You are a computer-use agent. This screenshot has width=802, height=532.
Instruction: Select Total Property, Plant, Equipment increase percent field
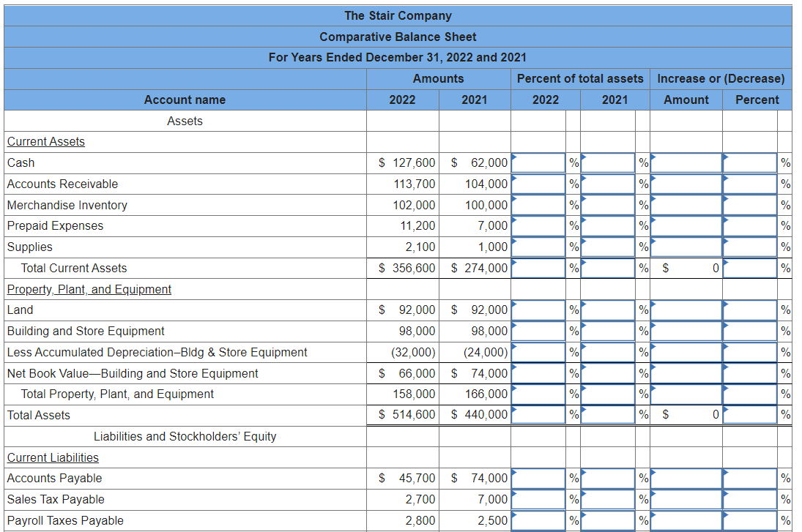pos(750,394)
